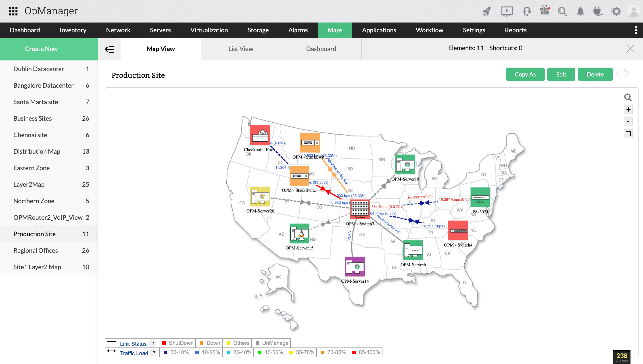The height and width of the screenshot is (364, 643).
Task: Click the OPM - Switch7 Cisco Nexus icon
Action: 359,209
